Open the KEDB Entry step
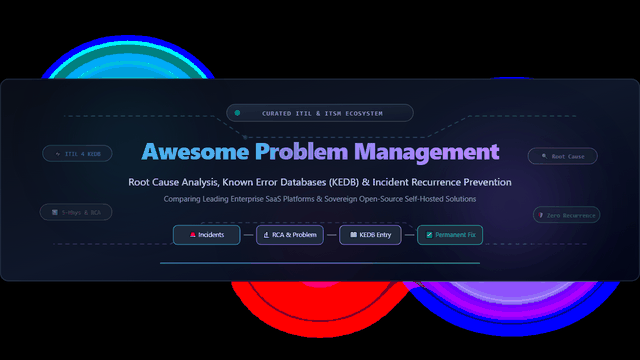 click(x=370, y=235)
